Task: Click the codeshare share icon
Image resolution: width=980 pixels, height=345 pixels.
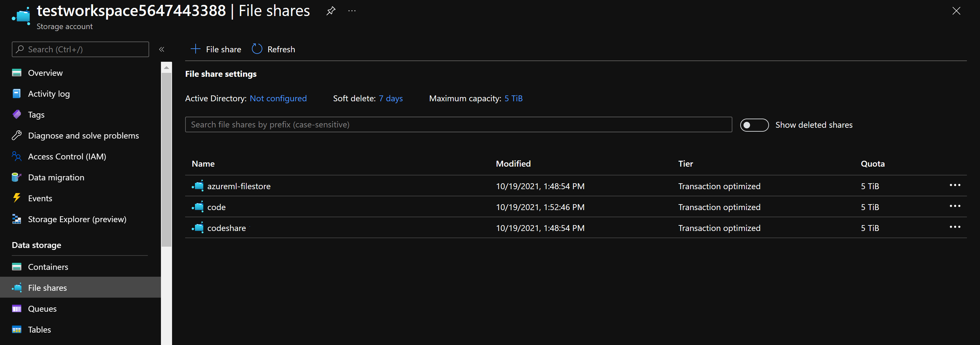Action: tap(198, 228)
